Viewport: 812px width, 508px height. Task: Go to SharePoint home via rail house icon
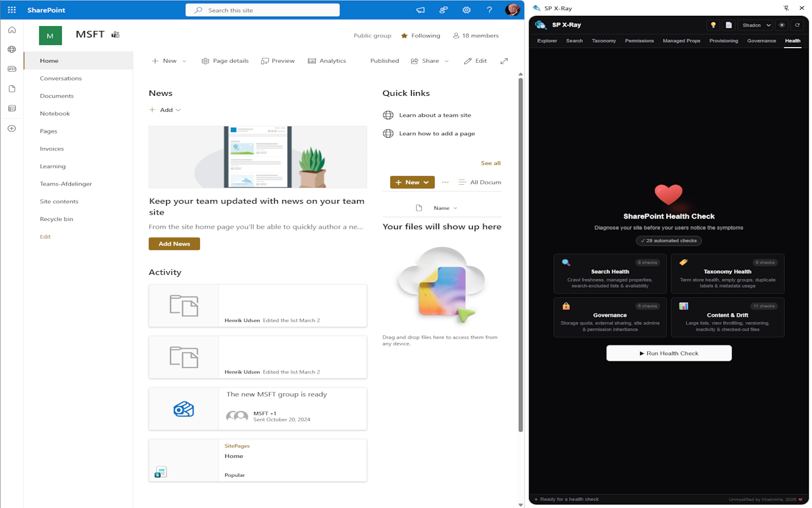pyautogui.click(x=11, y=30)
